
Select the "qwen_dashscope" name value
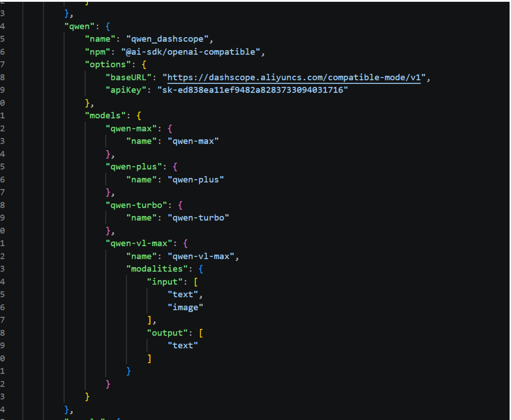167,39
